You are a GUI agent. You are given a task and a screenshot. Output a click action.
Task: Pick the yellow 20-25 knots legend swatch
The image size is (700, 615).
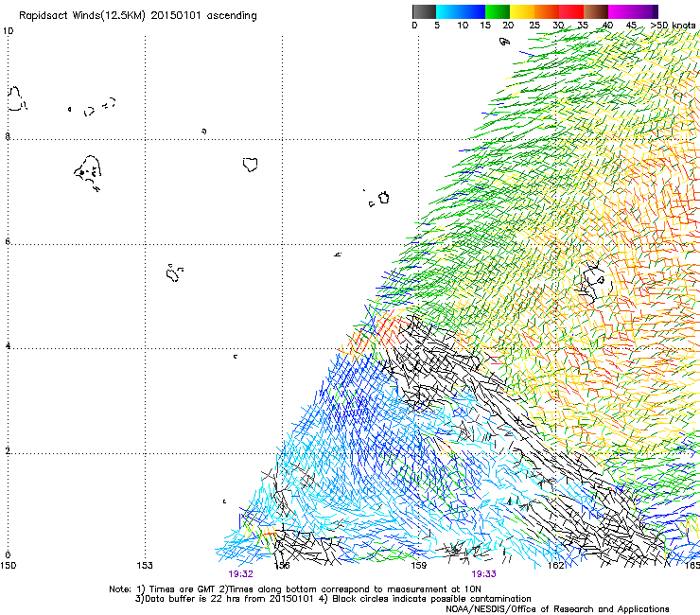point(522,11)
